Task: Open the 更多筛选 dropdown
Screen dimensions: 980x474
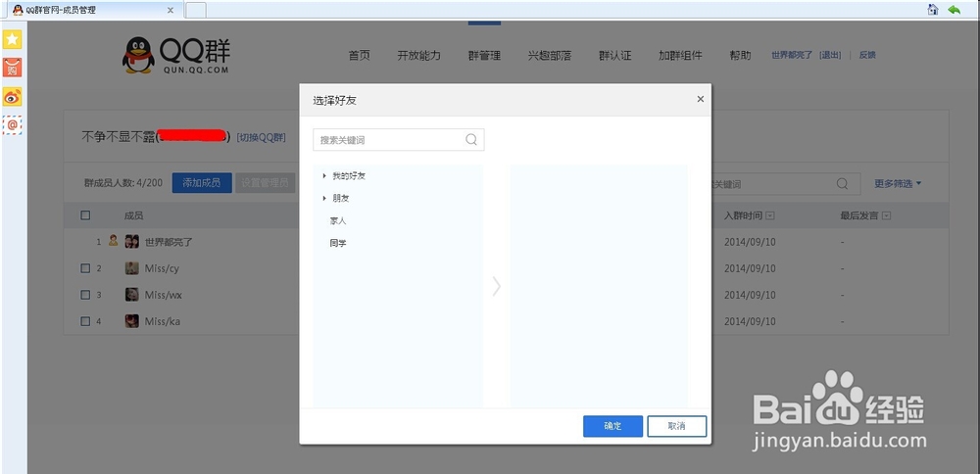Action: (898, 183)
